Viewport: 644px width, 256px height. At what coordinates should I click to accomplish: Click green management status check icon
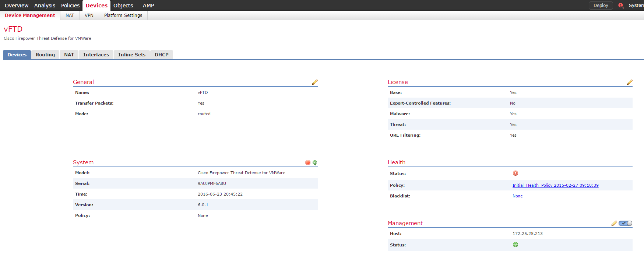point(515,245)
